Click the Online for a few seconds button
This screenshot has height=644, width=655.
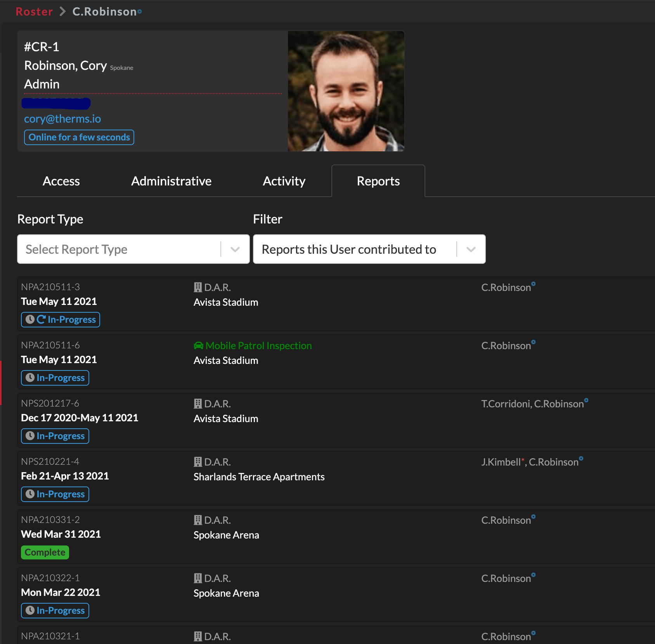pos(79,137)
